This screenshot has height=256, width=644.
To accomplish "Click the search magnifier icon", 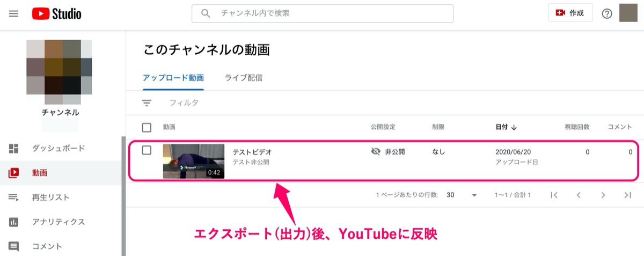I will coord(206,13).
